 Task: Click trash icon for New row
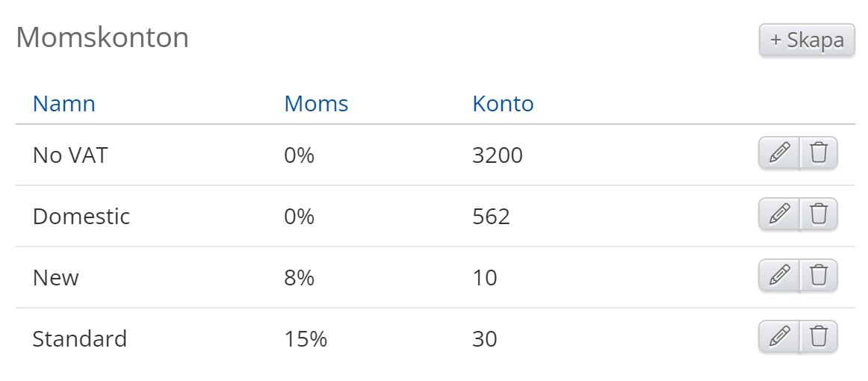point(819,276)
